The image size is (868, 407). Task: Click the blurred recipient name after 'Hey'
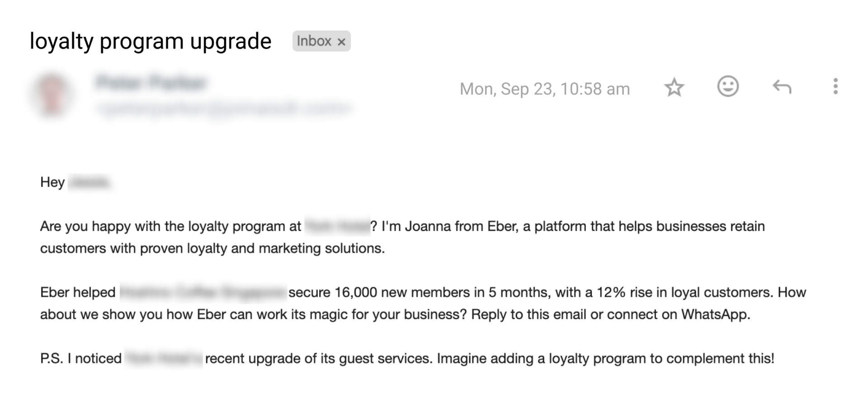[90, 182]
